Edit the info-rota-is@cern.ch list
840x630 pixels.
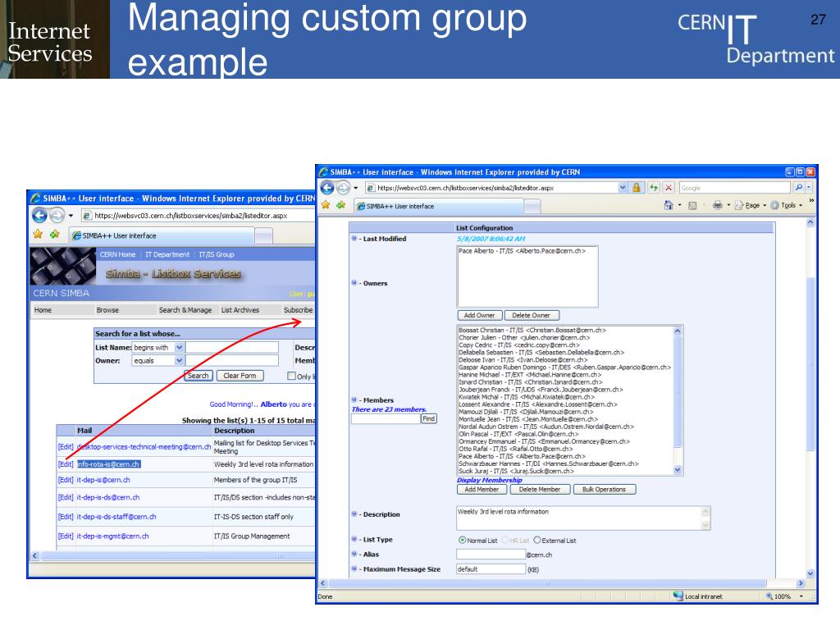tap(66, 464)
